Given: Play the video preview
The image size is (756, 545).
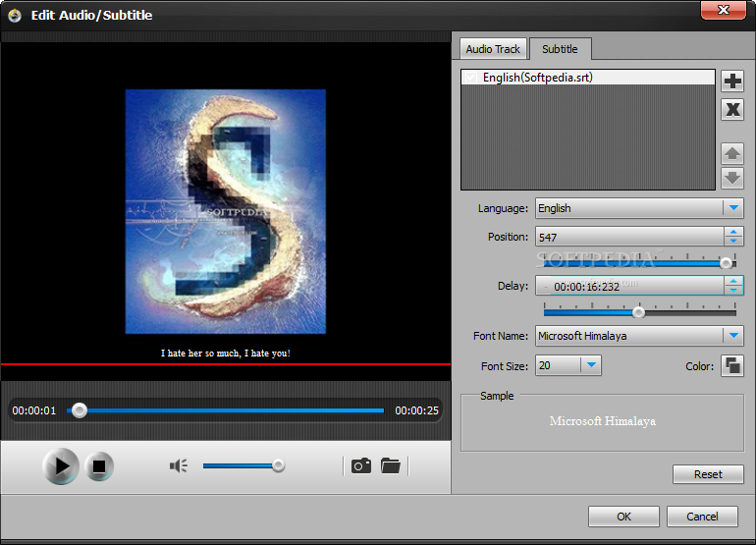Looking at the screenshot, I should click(x=61, y=465).
